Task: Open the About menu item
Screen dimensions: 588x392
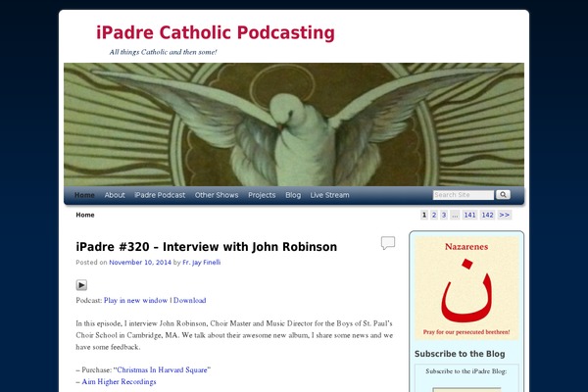Action: (x=115, y=195)
